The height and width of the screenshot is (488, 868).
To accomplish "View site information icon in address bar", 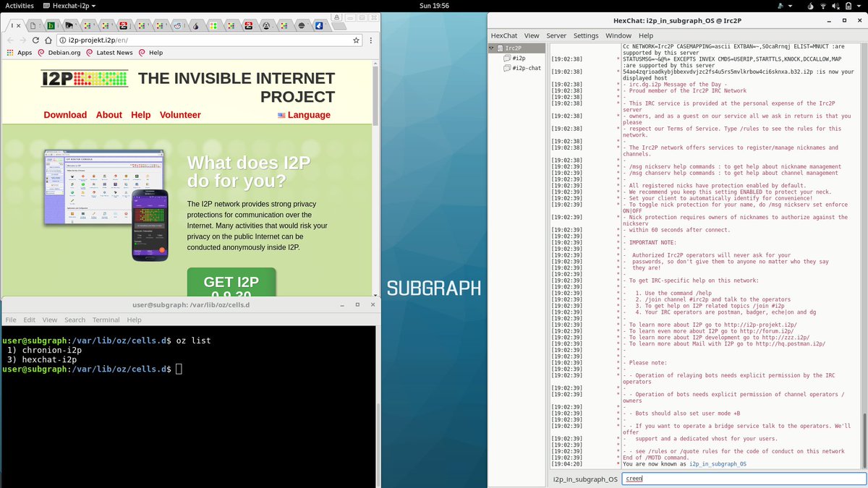I will click(x=63, y=40).
